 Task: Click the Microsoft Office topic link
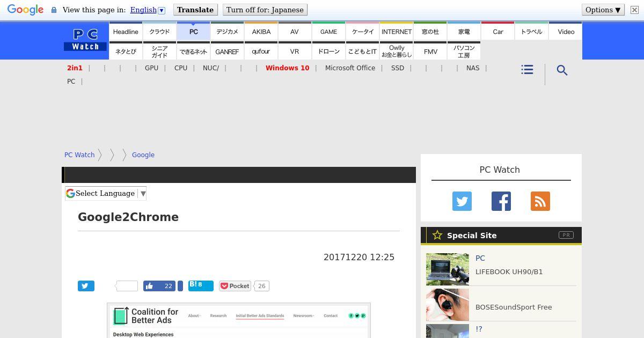[x=350, y=68]
